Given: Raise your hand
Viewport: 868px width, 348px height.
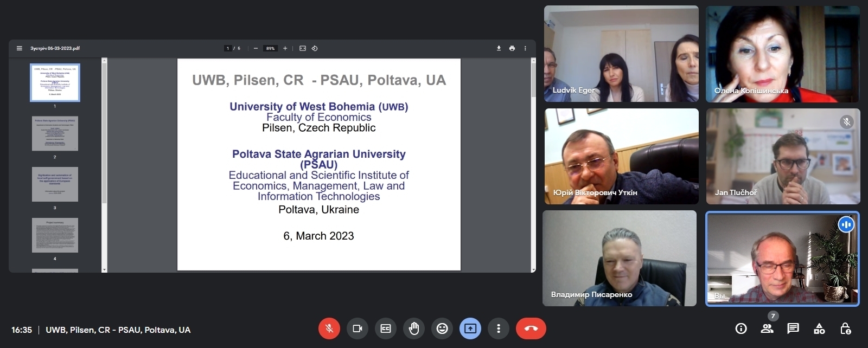Looking at the screenshot, I should click(414, 328).
